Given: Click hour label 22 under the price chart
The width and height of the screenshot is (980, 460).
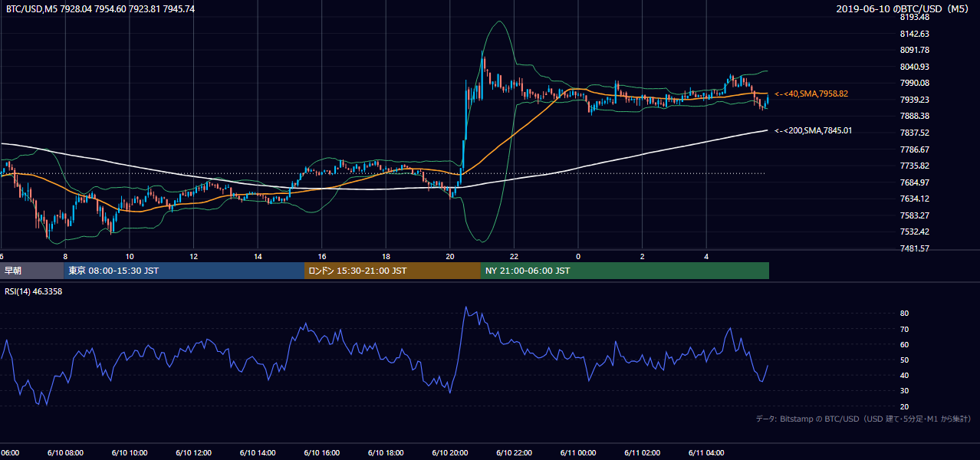Looking at the screenshot, I should (514, 256).
